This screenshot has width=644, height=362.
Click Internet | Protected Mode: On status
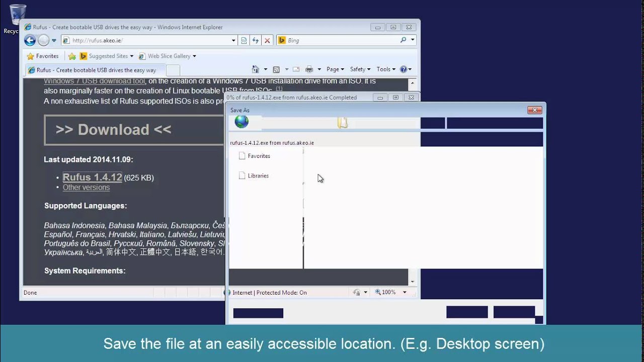point(270,293)
